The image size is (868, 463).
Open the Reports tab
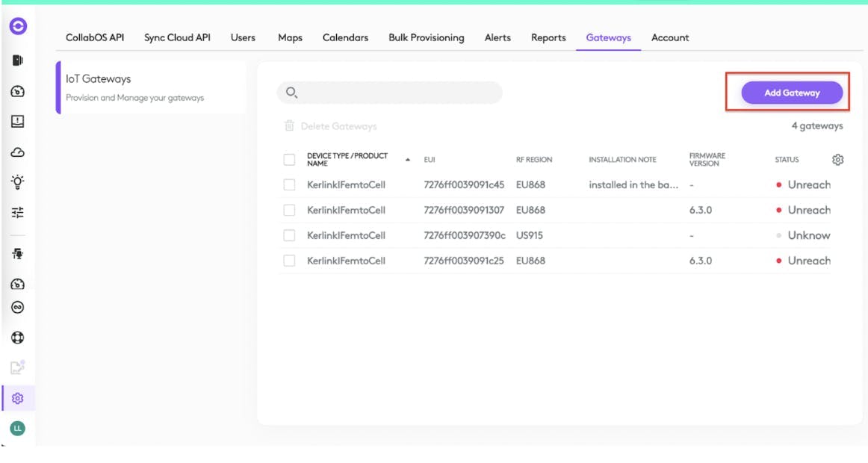(548, 37)
